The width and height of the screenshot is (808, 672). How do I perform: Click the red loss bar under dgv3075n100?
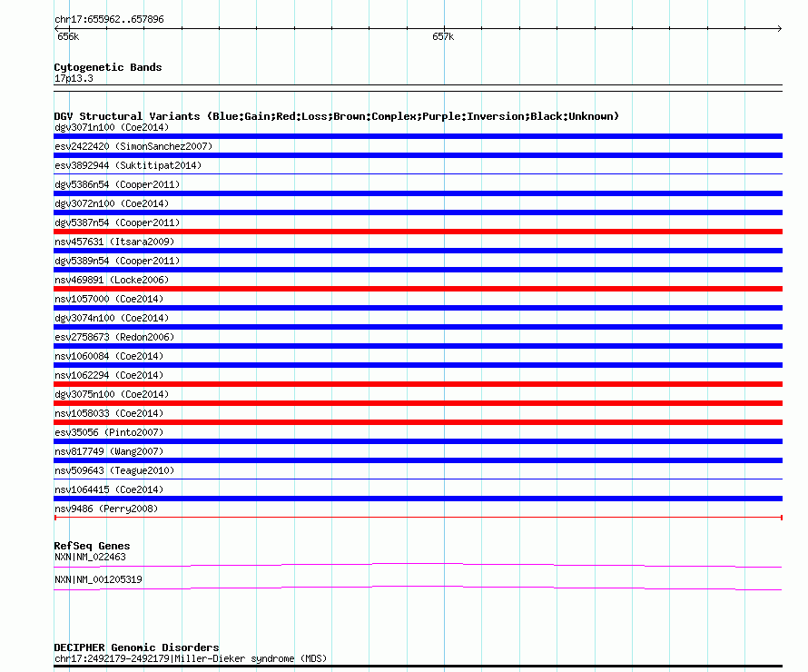tap(418, 403)
